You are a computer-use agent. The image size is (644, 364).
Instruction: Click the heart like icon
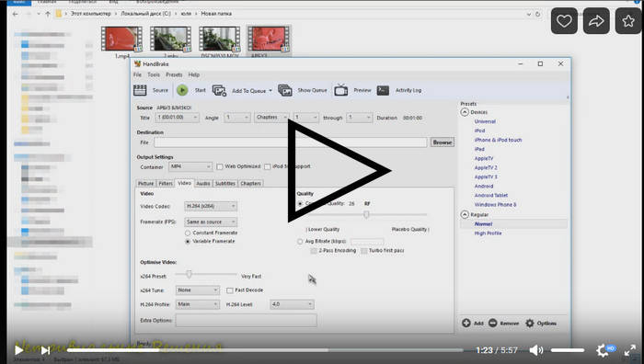pos(564,20)
